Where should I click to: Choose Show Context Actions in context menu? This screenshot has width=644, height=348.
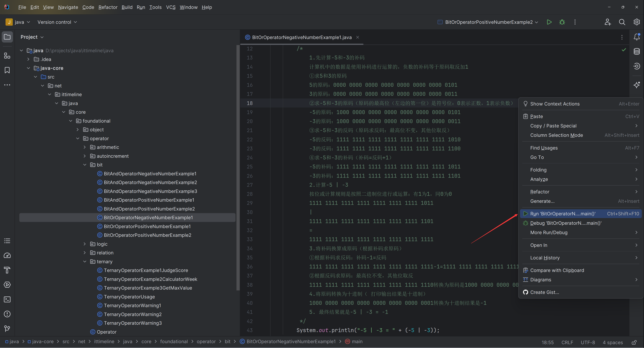click(581, 104)
